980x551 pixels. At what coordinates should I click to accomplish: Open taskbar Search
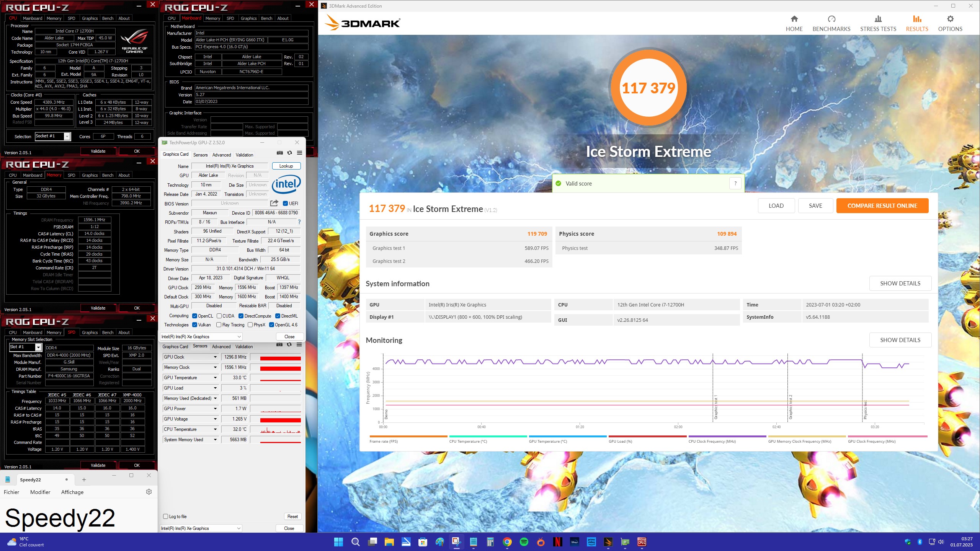click(355, 542)
